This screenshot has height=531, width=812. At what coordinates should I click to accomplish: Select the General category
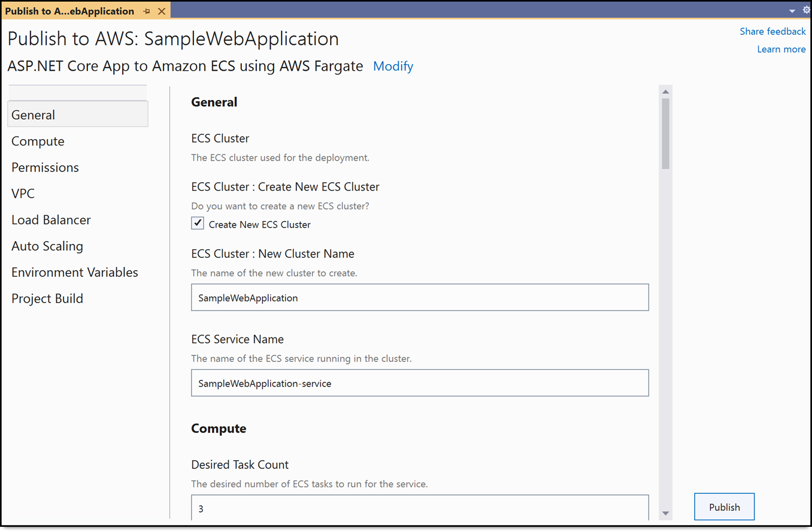click(78, 114)
